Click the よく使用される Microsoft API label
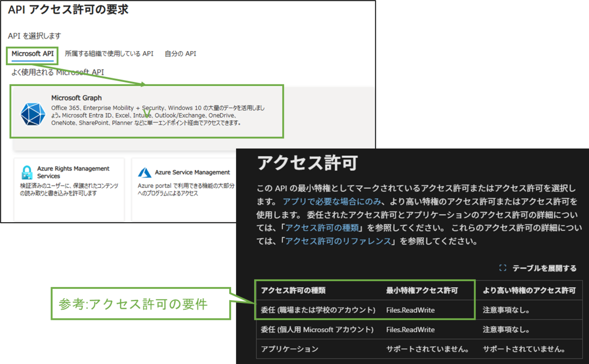589x364 pixels. point(58,72)
